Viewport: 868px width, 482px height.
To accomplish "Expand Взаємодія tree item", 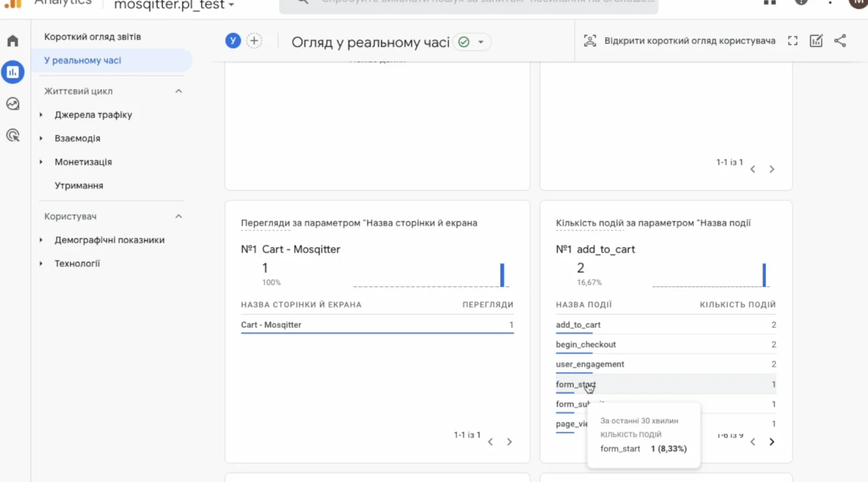I will [41, 138].
